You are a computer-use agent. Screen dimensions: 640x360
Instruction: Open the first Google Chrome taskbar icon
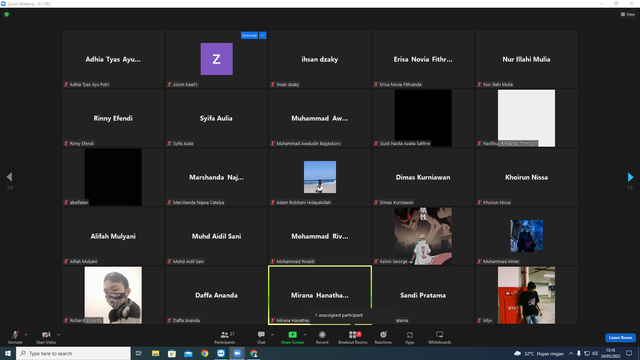(x=204, y=353)
